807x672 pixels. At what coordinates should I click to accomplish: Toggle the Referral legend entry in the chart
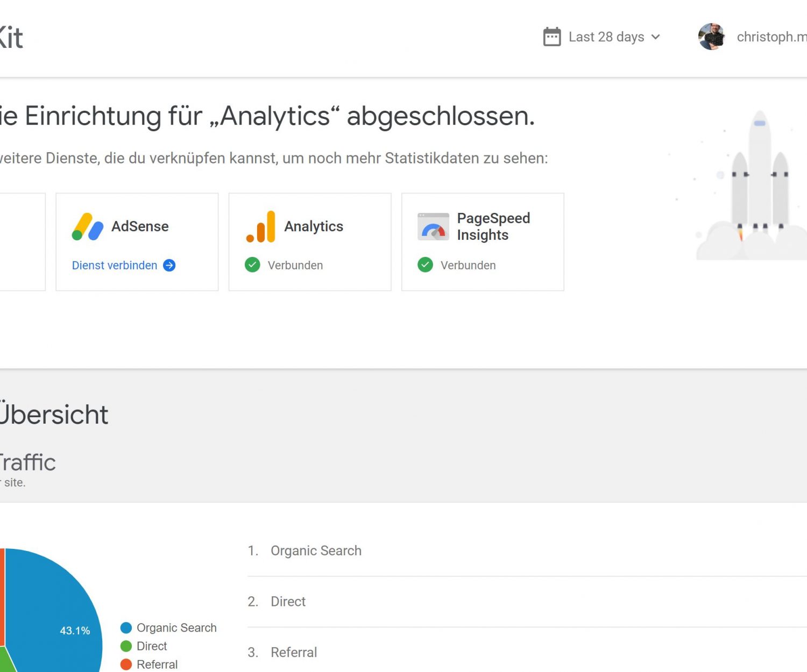157,664
